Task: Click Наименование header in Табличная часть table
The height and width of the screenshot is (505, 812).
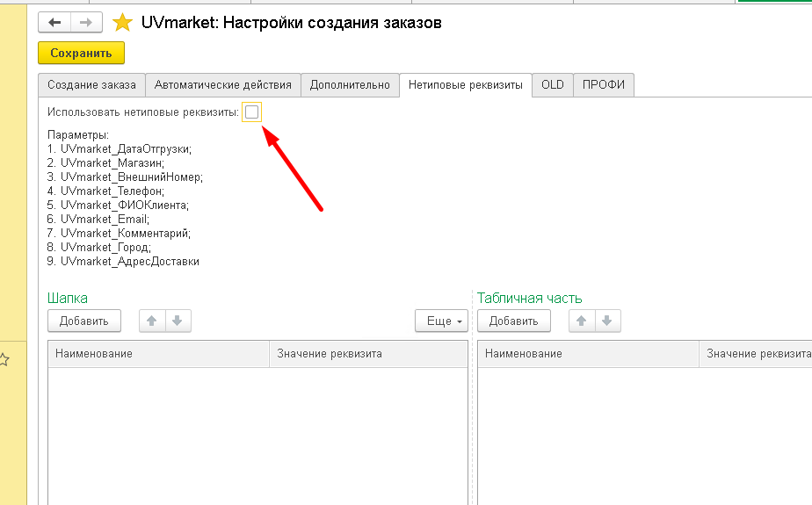Action: [x=588, y=354]
